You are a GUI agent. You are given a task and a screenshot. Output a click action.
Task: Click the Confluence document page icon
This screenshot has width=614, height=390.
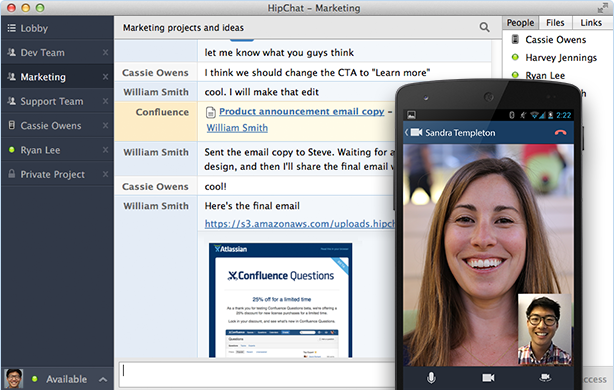coord(211,112)
